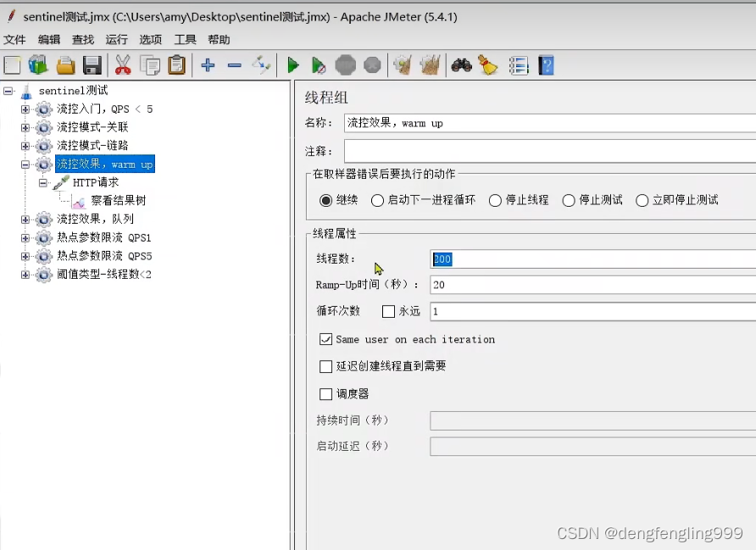The image size is (756, 550).
Task: Open the Help question mark icon
Action: (x=546, y=65)
